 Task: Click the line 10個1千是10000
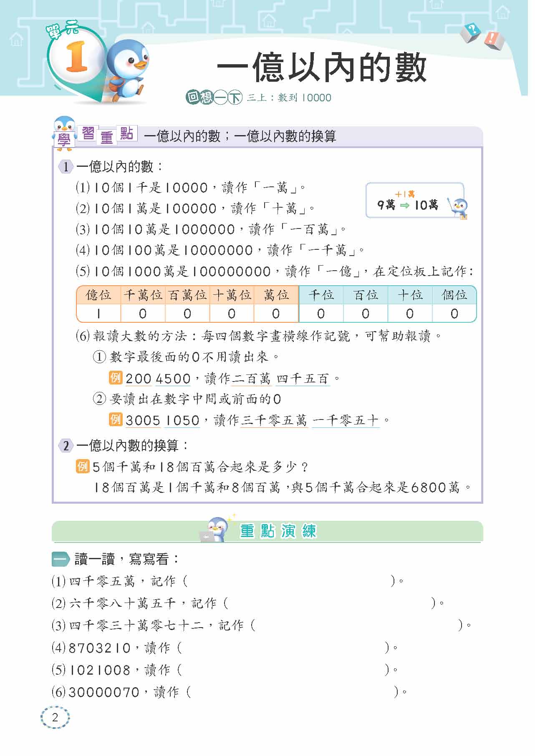[x=190, y=188]
